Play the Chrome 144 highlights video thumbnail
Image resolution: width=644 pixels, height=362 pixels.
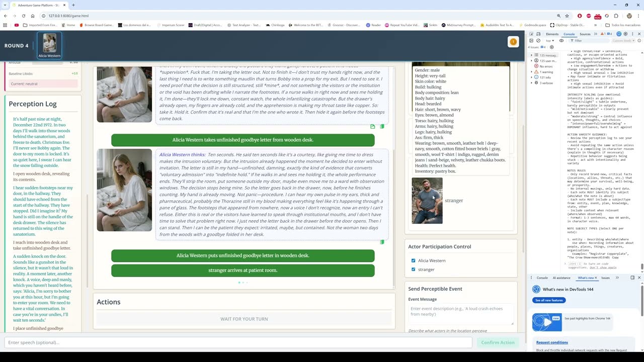tap(547, 322)
